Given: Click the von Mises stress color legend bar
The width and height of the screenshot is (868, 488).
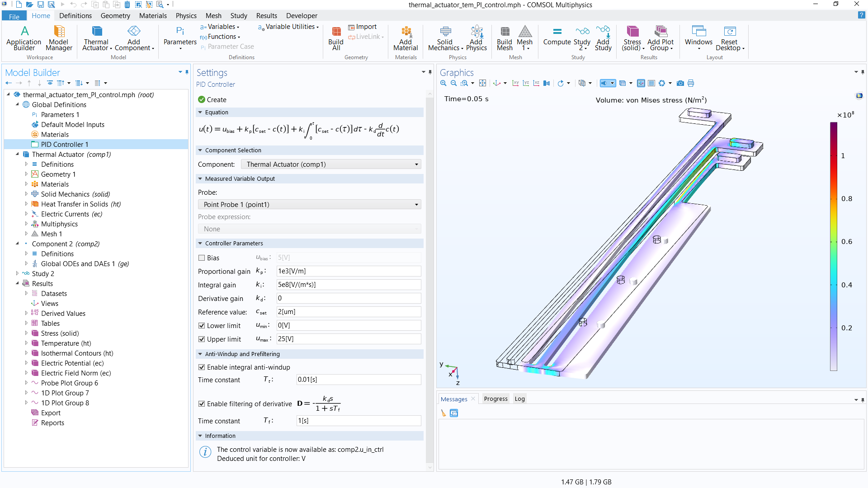Looking at the screenshot, I should click(x=834, y=247).
